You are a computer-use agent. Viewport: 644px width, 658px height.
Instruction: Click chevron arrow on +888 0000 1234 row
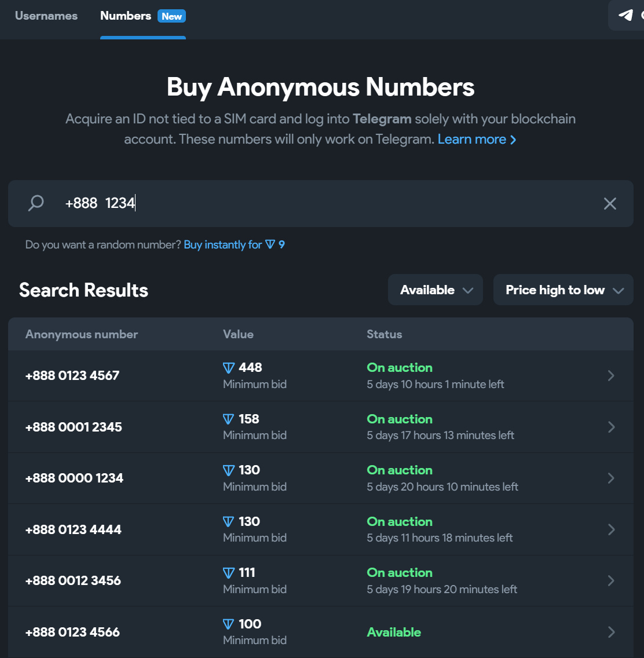point(611,478)
